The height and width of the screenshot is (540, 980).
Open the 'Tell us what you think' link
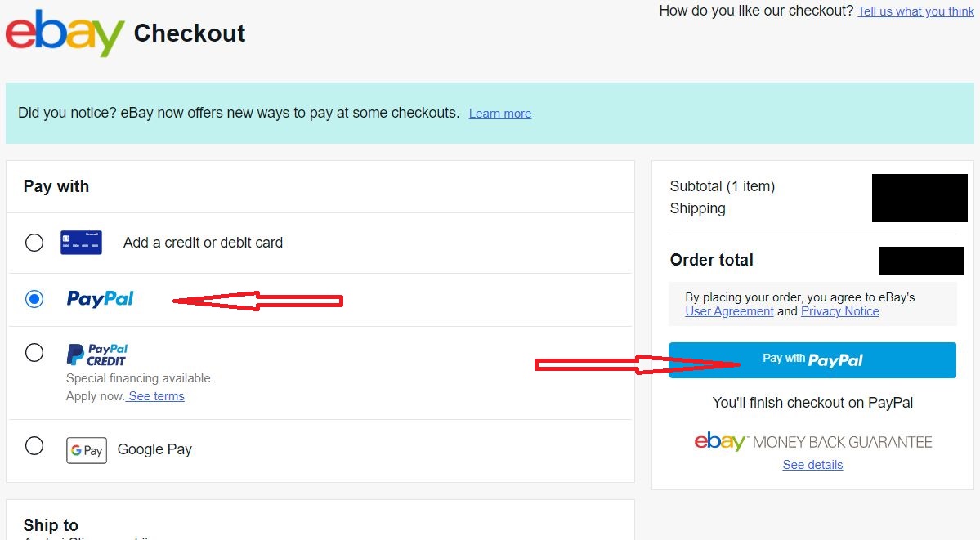915,11
